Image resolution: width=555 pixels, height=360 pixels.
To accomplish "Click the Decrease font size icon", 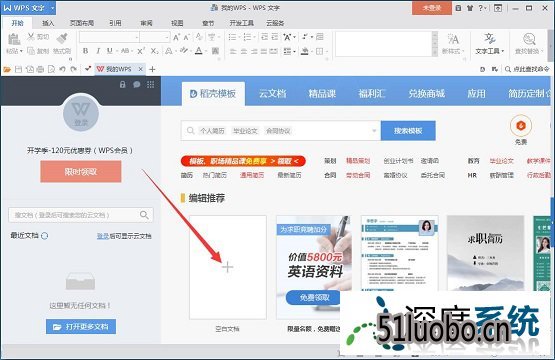I will 187,37.
